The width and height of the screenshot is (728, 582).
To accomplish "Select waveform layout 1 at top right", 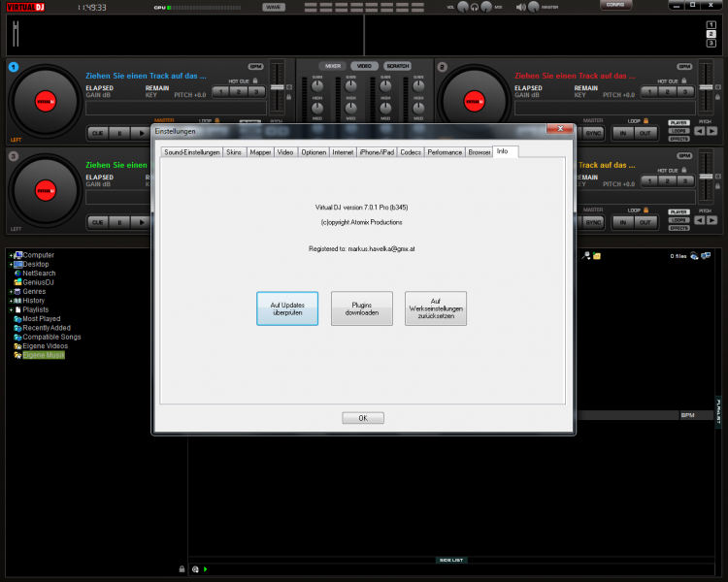I will coord(711,25).
